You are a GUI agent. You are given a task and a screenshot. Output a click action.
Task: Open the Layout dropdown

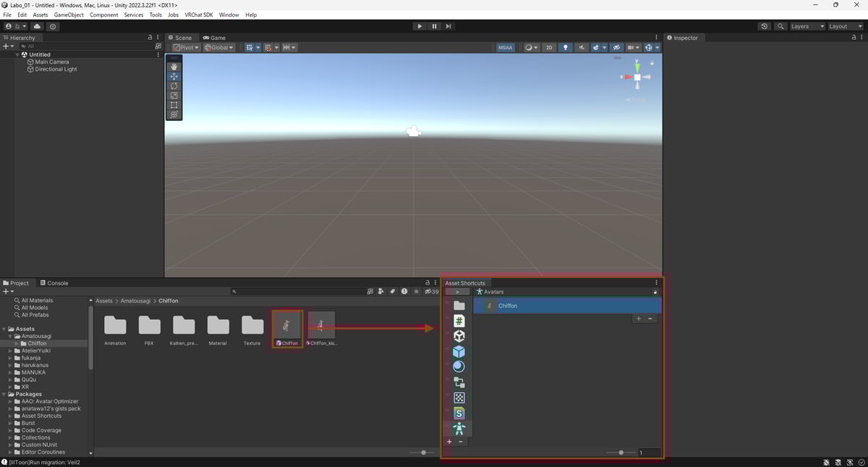[845, 26]
